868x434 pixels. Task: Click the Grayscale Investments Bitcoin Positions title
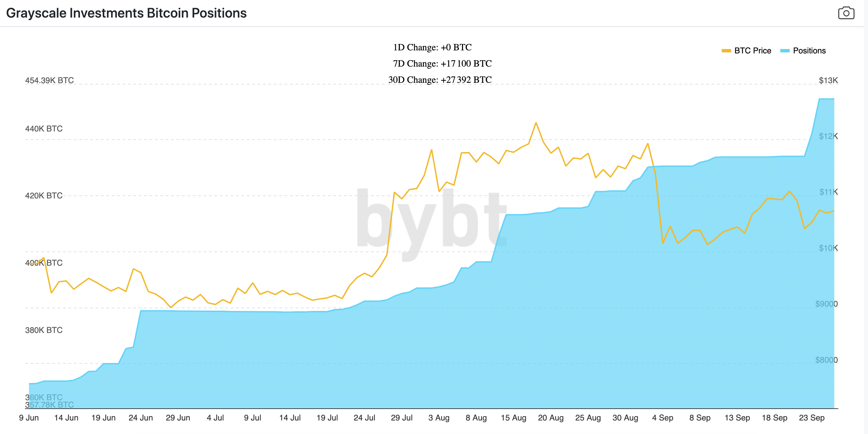126,13
